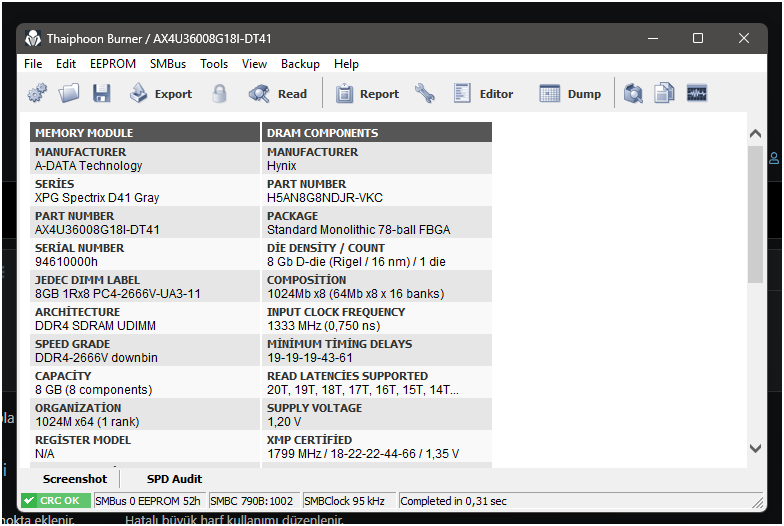Click the Report toolbar button
Viewport: 784px width, 526px height.
(x=367, y=94)
